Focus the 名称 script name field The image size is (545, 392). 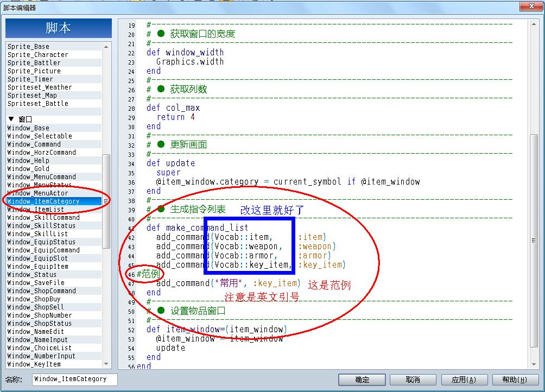75,379
